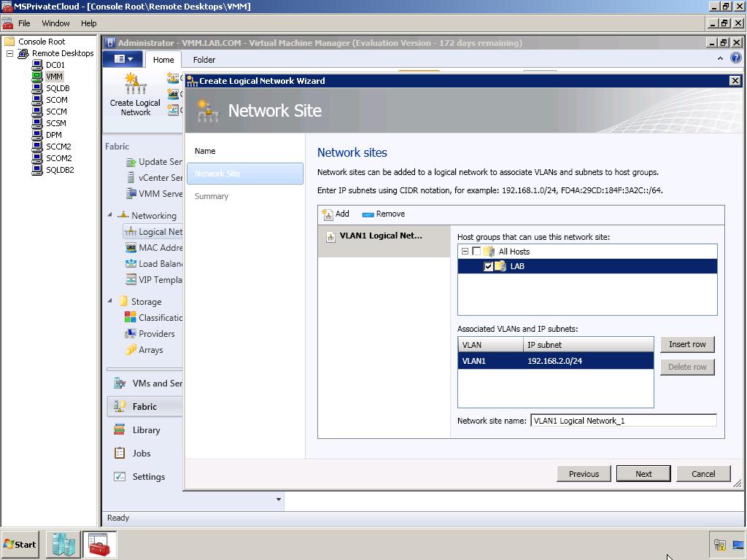Open DC01 remote desktop icon
Screen dimensions: 747x560
[x=37, y=65]
